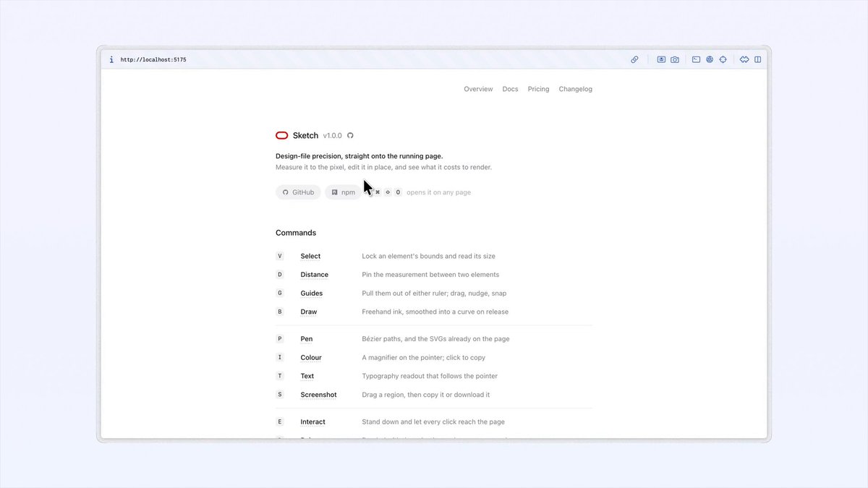This screenshot has height=488, width=868.
Task: Open the Draw command link
Action: (x=309, y=312)
